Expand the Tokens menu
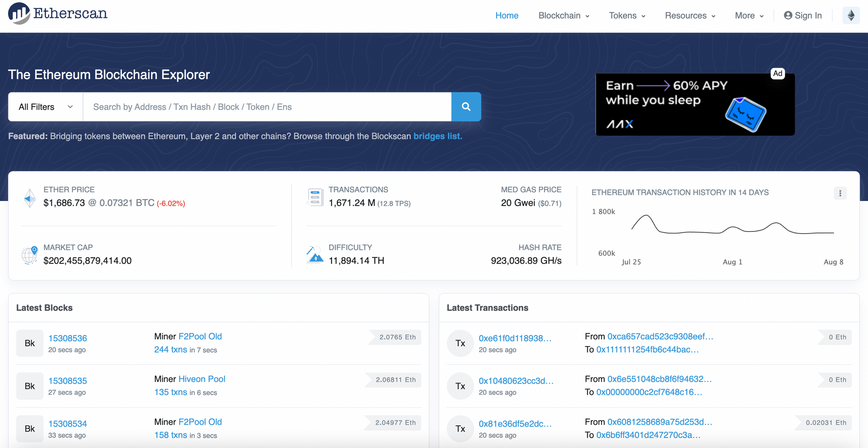Image resolution: width=868 pixels, height=448 pixels. 627,16
